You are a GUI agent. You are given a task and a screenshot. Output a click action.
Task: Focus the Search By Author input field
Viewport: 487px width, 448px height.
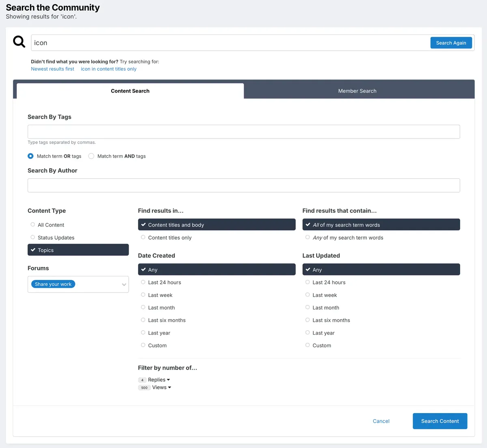click(x=243, y=185)
